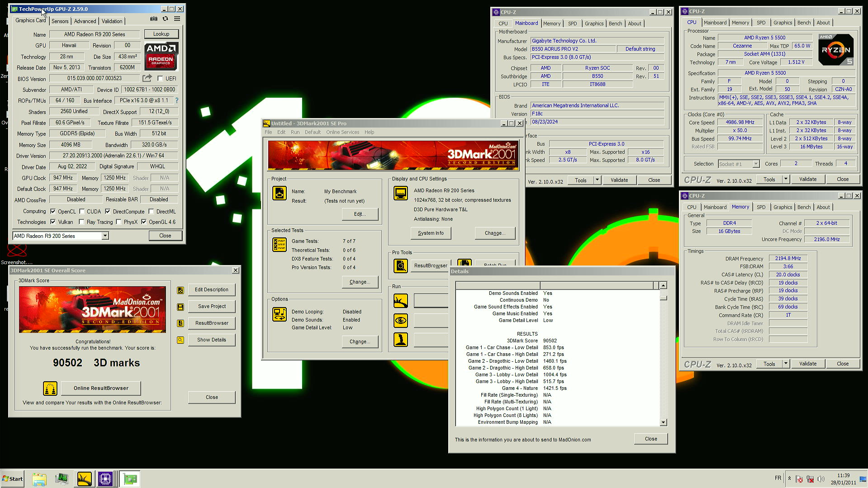Viewport: 868px width, 488px height.
Task: Open the Default menu in 3DMark2001
Action: coord(313,133)
